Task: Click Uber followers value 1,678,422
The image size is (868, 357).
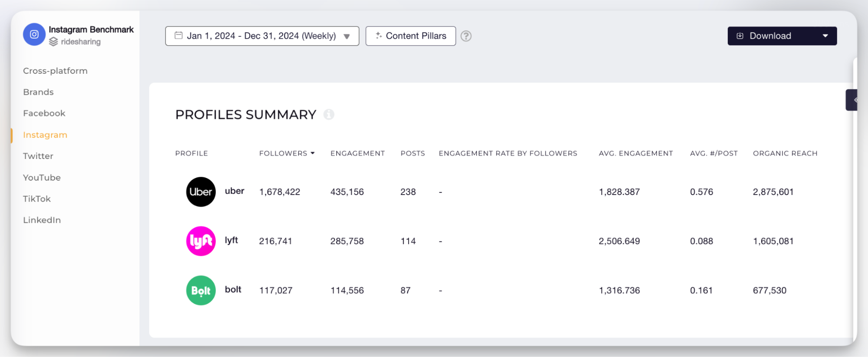Action: point(280,192)
